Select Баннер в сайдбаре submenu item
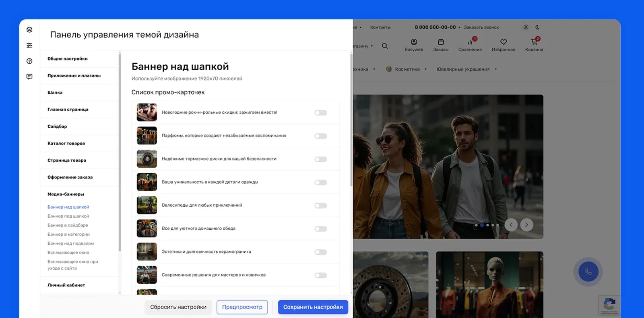 click(x=68, y=225)
